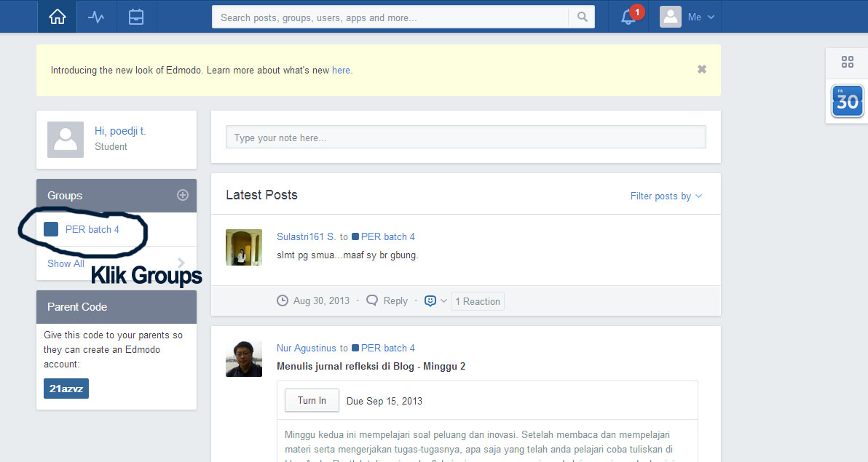Click the Latest Posts heading

[261, 195]
